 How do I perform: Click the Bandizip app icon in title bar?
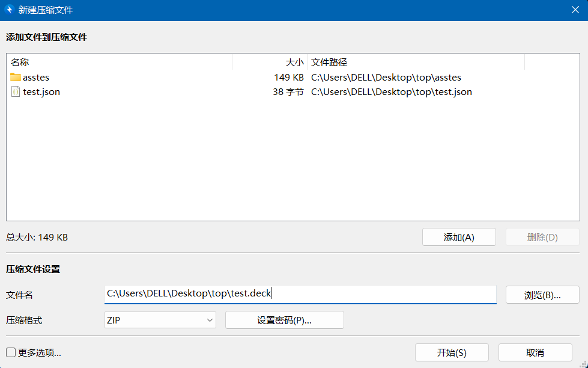point(9,10)
